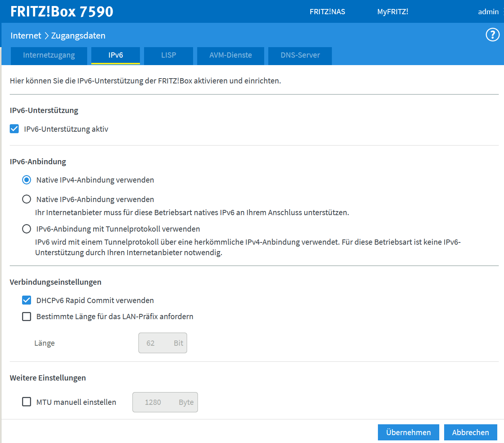Open the help question mark icon
The width and height of the screenshot is (504, 443).
[x=492, y=35]
